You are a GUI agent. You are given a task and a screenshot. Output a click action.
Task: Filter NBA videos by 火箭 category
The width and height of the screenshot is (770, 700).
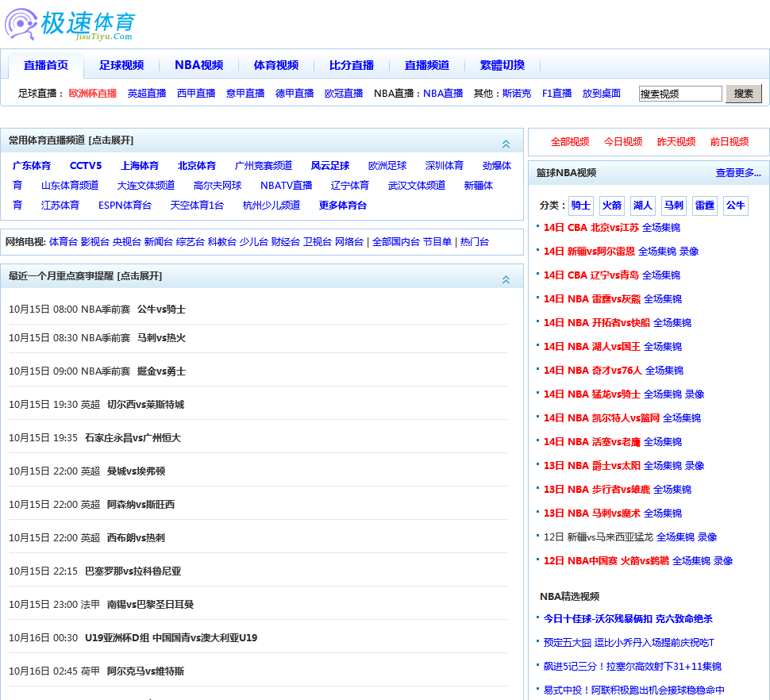tap(612, 206)
